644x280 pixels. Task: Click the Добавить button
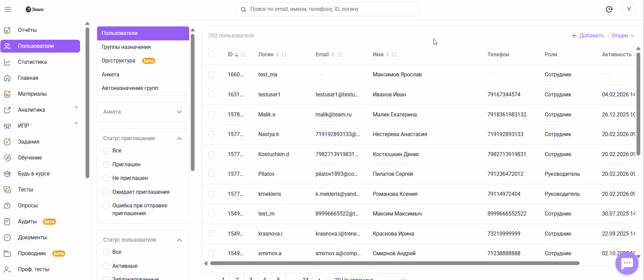click(x=588, y=35)
